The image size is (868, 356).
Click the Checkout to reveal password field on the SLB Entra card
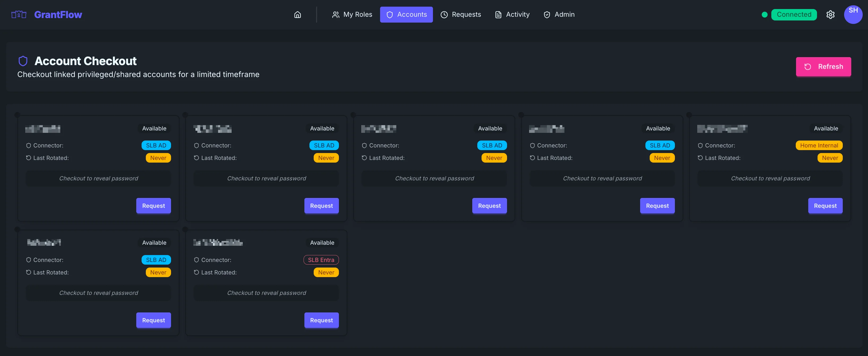pos(266,293)
